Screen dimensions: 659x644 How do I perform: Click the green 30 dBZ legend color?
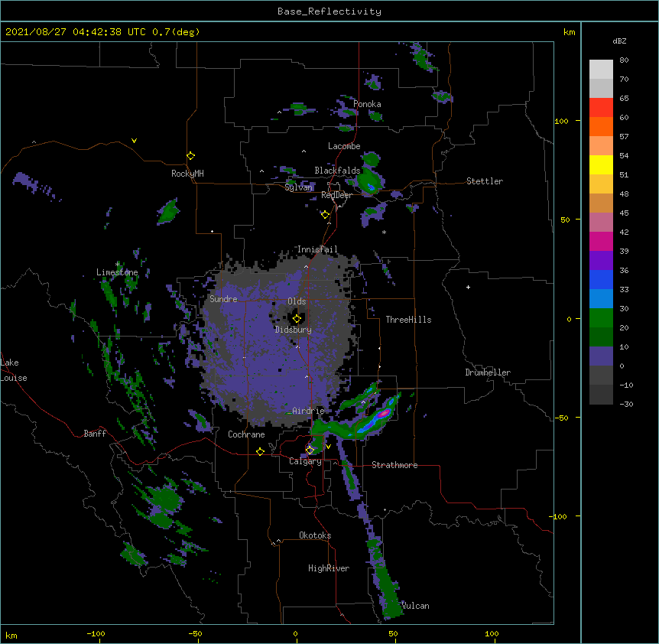(x=601, y=318)
